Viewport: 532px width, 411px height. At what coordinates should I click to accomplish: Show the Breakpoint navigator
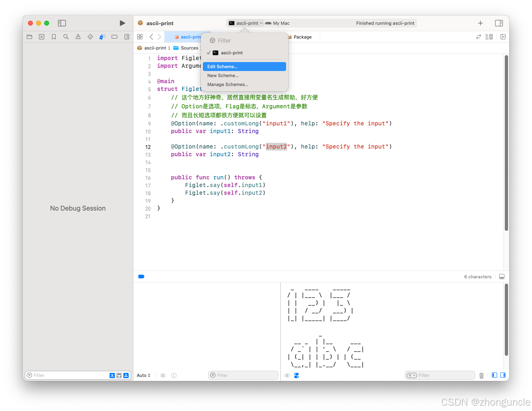114,37
